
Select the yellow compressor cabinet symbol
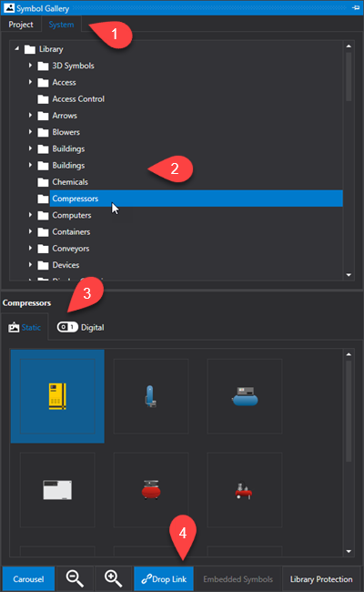57,396
